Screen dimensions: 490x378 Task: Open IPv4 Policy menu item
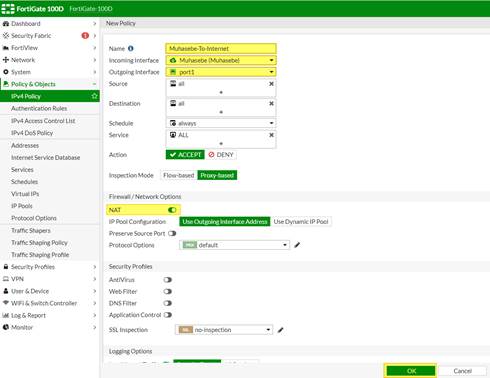[50, 96]
